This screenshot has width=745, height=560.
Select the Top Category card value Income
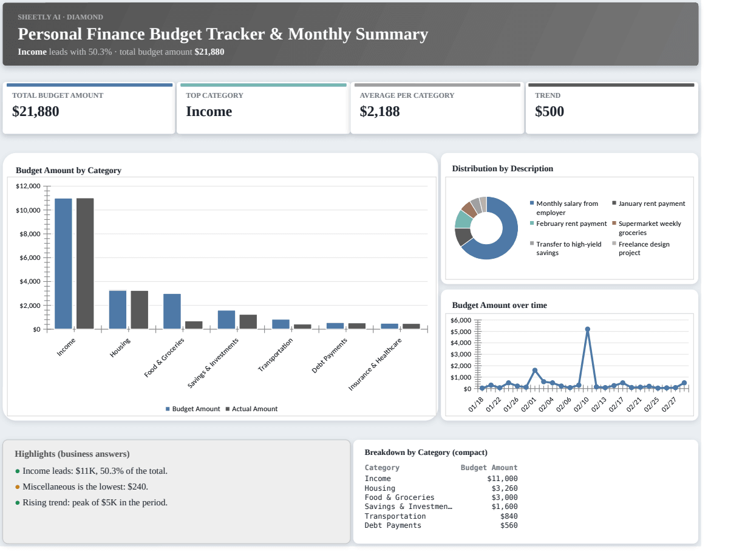[209, 111]
